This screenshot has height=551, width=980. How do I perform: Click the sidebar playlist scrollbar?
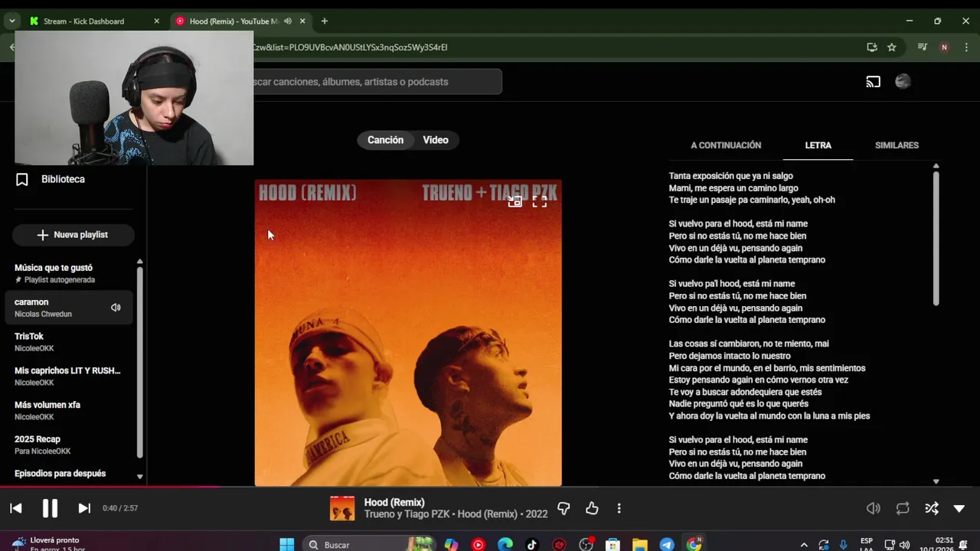click(139, 362)
